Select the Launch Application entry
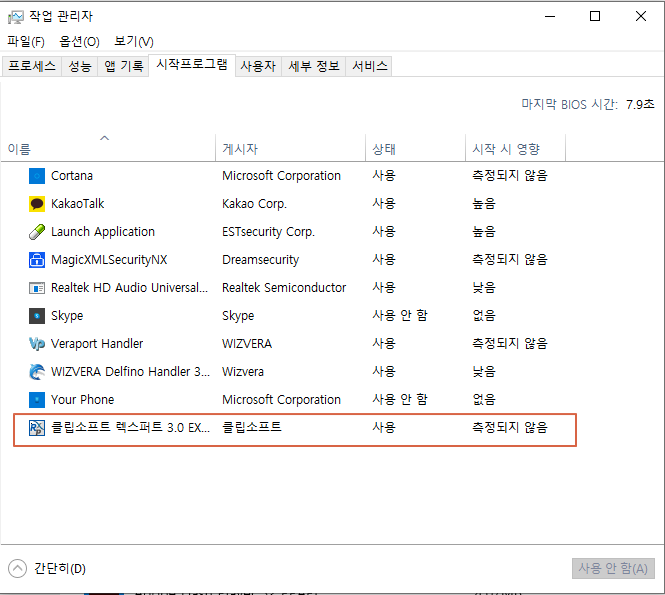 coord(103,232)
